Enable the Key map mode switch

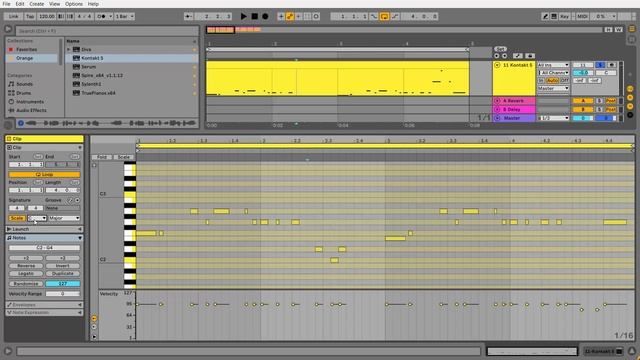[564, 16]
